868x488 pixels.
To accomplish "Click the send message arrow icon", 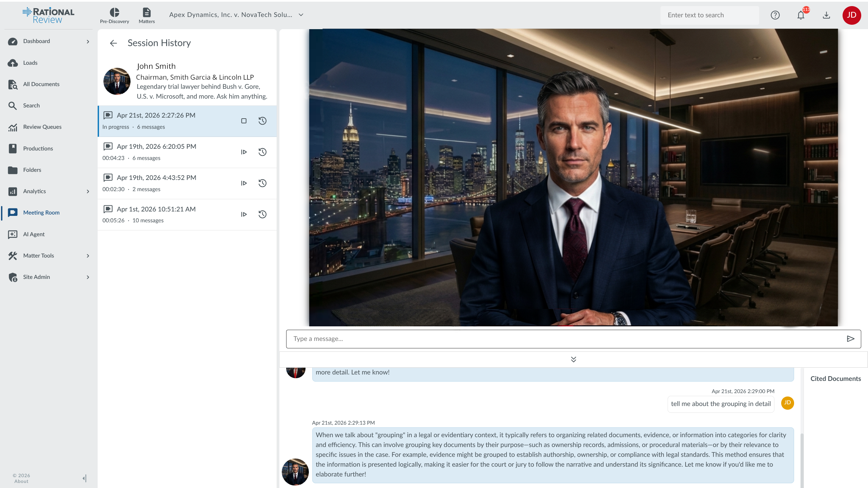I will click(x=850, y=339).
